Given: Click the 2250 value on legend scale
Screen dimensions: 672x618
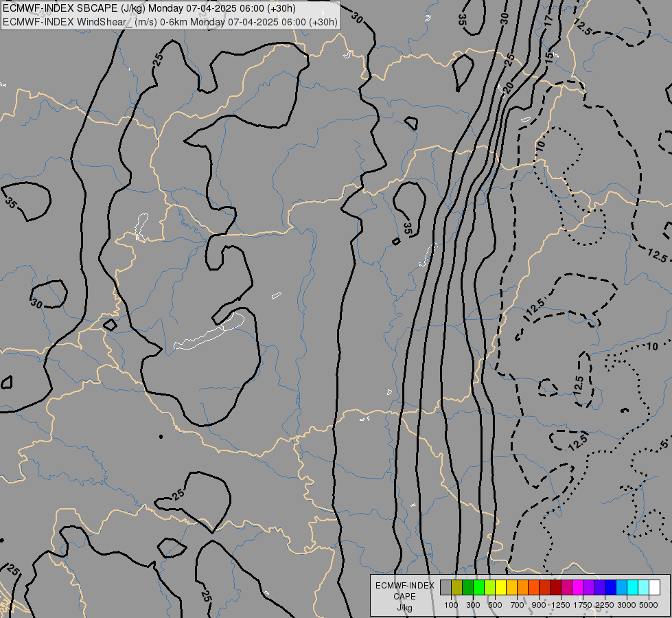Looking at the screenshot, I should [x=605, y=605].
